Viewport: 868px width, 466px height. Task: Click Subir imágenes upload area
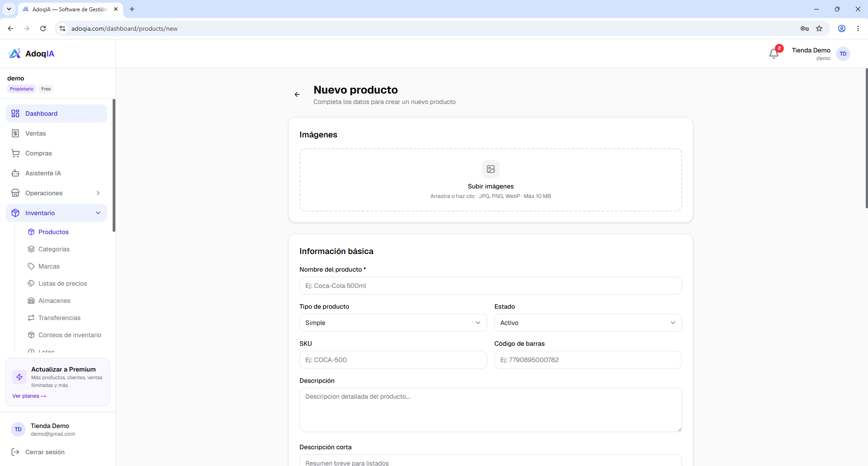[491, 180]
